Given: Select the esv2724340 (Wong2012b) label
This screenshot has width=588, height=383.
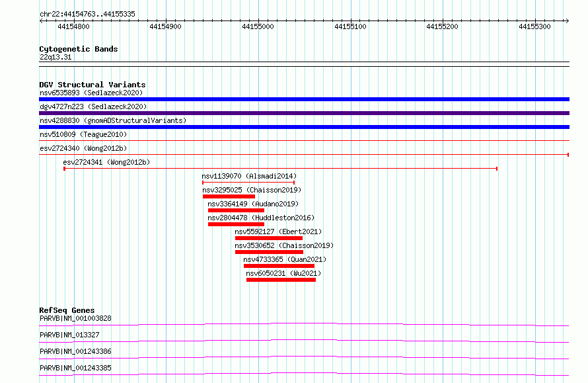Looking at the screenshot, I should pyautogui.click(x=83, y=148).
